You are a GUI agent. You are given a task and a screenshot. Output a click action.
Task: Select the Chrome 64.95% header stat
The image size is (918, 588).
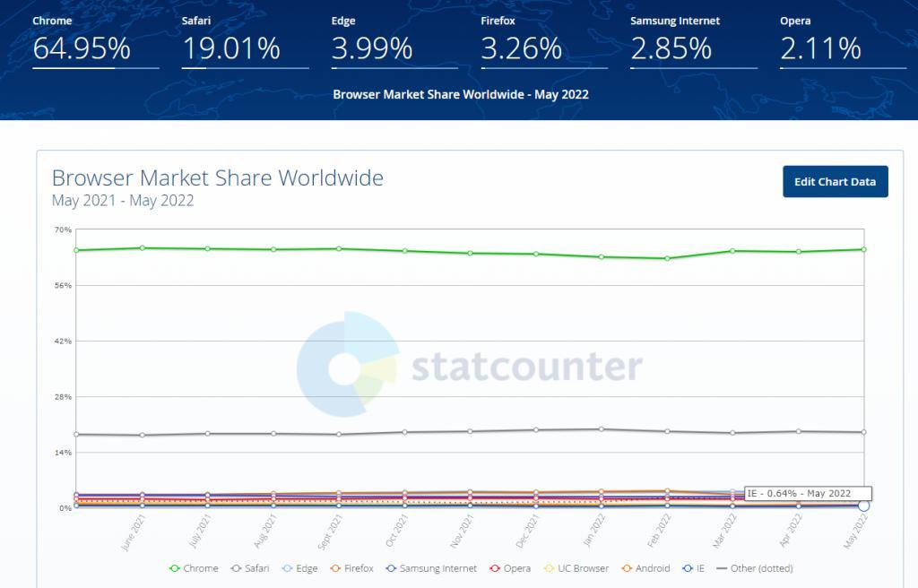coord(82,48)
